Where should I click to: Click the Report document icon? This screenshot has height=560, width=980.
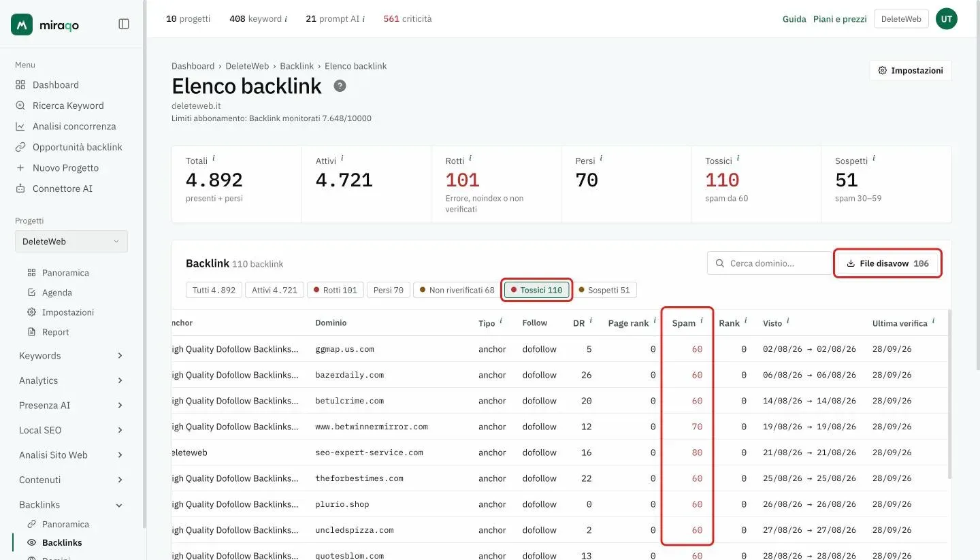pyautogui.click(x=31, y=332)
